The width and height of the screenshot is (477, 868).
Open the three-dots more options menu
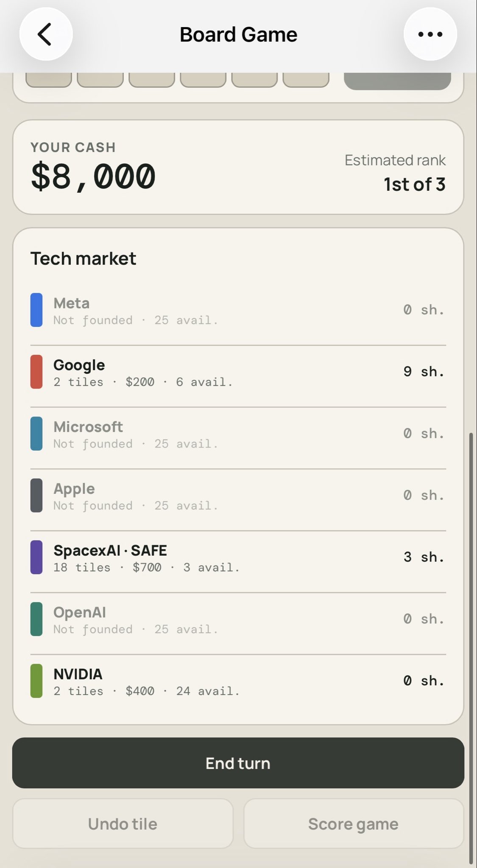(430, 34)
